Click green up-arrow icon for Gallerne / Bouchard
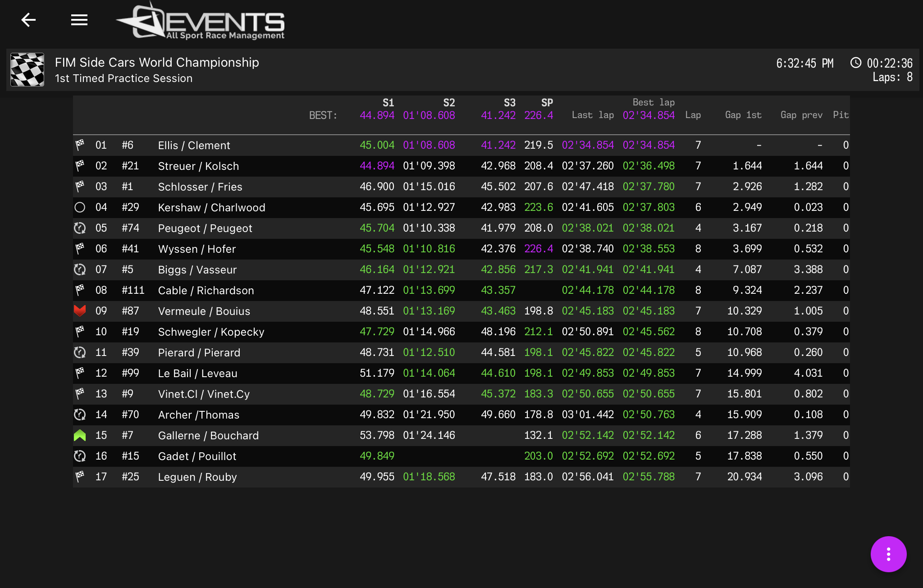Viewport: 923px width, 588px height. click(x=80, y=435)
